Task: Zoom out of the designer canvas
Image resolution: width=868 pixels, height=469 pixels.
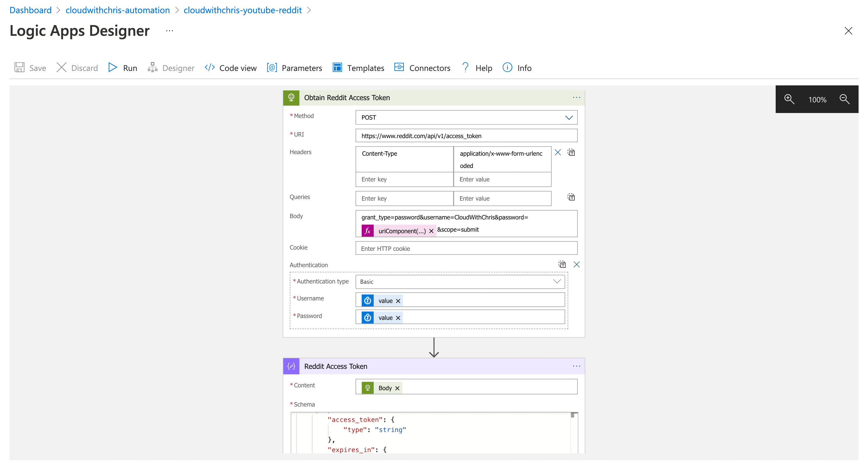Action: point(845,99)
